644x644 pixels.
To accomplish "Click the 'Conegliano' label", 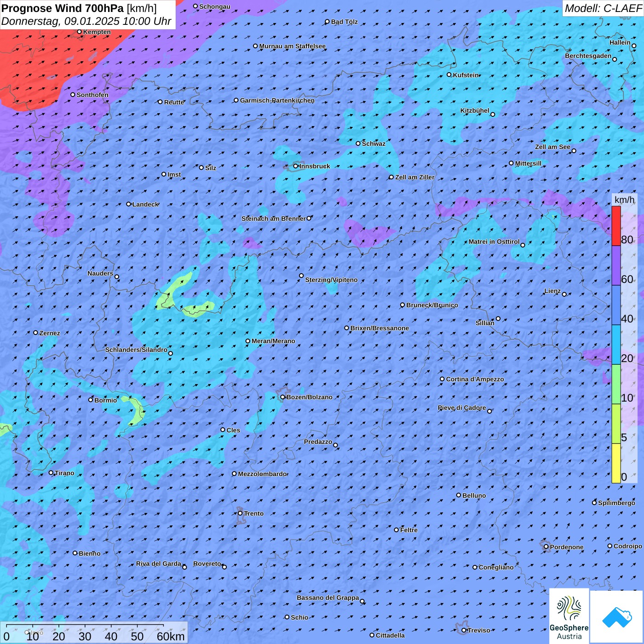I will coord(496,567).
